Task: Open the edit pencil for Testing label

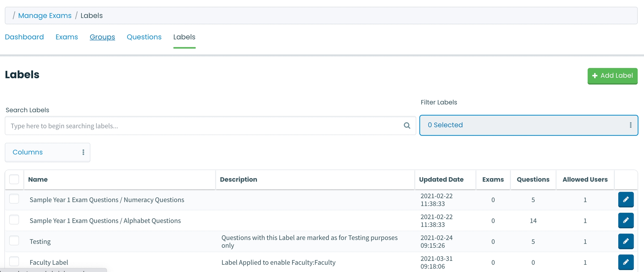Action: [x=626, y=241]
